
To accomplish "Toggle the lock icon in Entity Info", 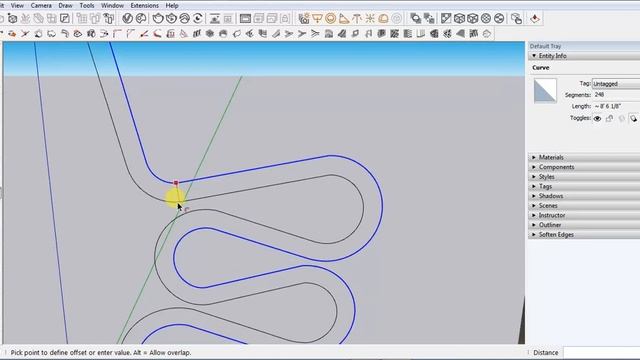I will tap(609, 118).
